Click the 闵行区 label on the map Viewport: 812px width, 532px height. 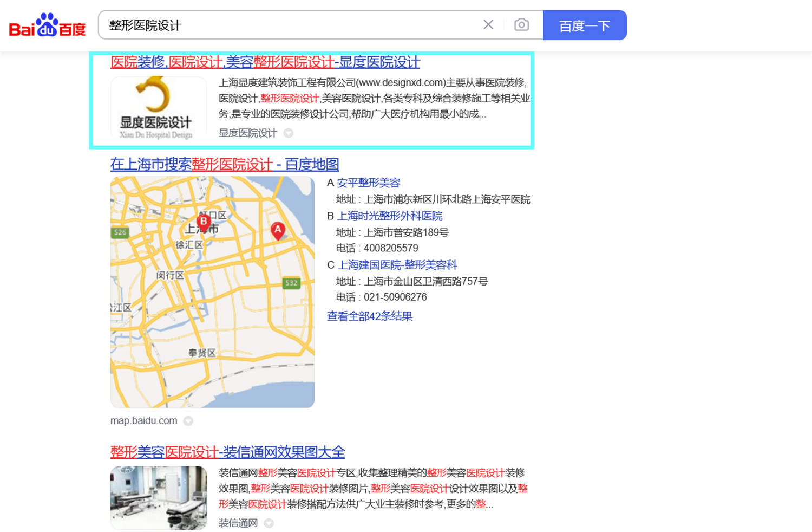[170, 275]
